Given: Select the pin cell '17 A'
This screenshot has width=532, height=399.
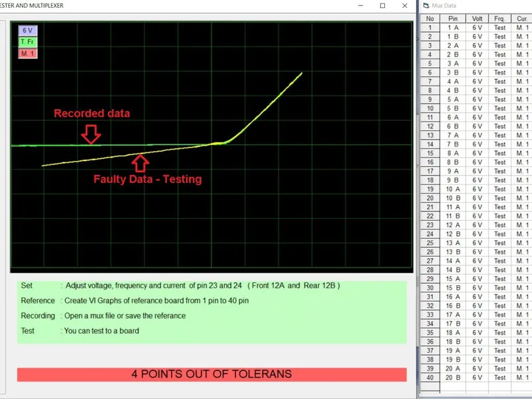Looking at the screenshot, I should pyautogui.click(x=453, y=315).
